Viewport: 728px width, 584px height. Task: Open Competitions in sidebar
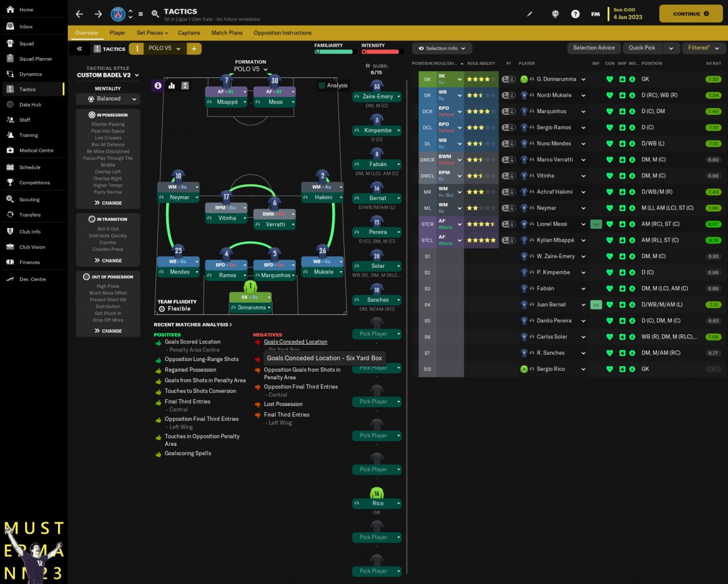pos(35,183)
